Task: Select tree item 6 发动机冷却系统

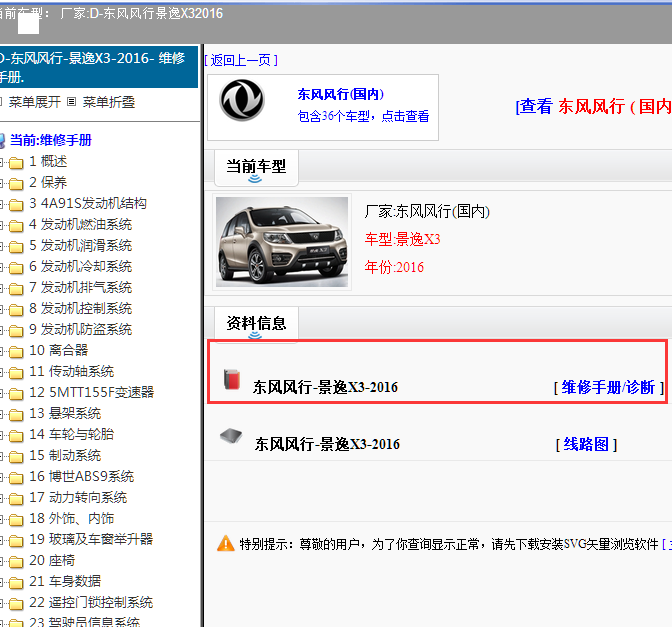Action: 80,266
